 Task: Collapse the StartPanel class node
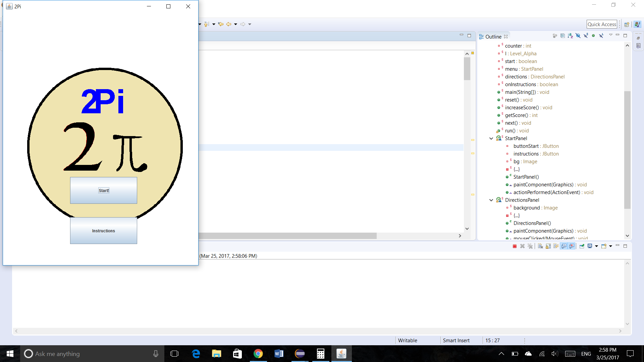[x=491, y=138]
